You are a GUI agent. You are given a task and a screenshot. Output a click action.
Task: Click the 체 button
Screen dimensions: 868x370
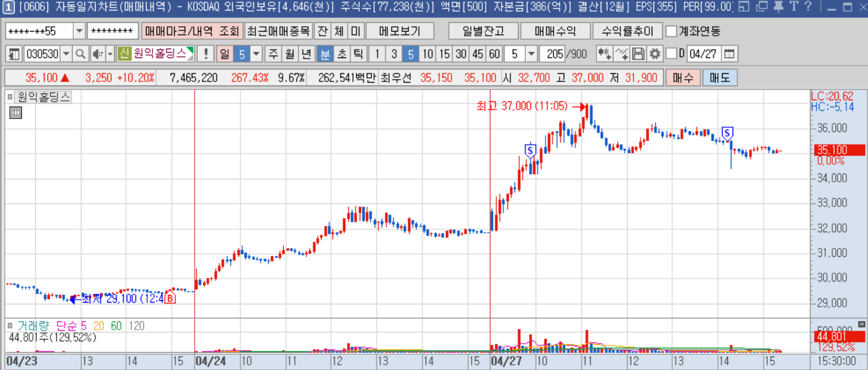point(339,31)
